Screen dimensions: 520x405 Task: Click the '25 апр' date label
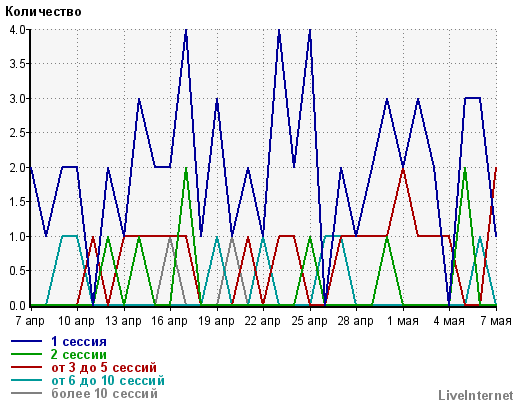(x=309, y=321)
